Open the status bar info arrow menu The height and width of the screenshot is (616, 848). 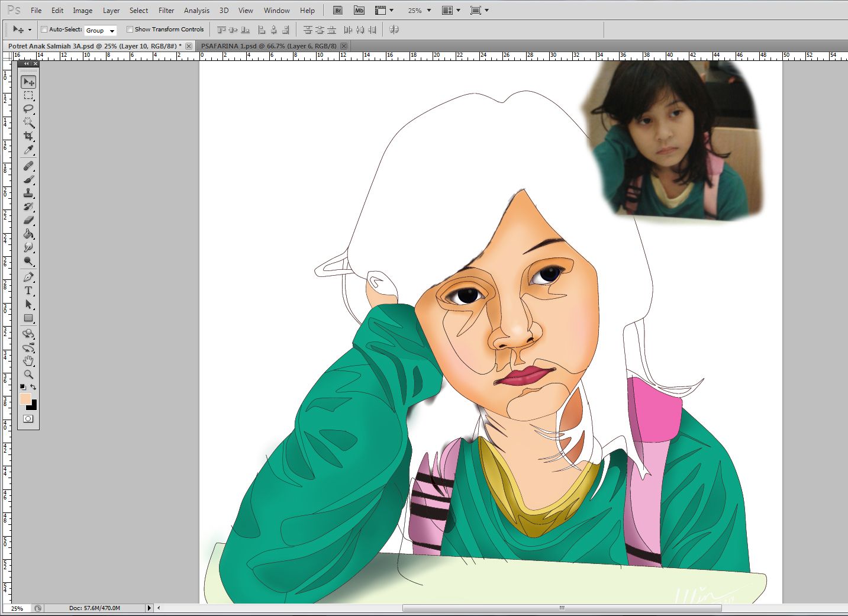coord(149,608)
